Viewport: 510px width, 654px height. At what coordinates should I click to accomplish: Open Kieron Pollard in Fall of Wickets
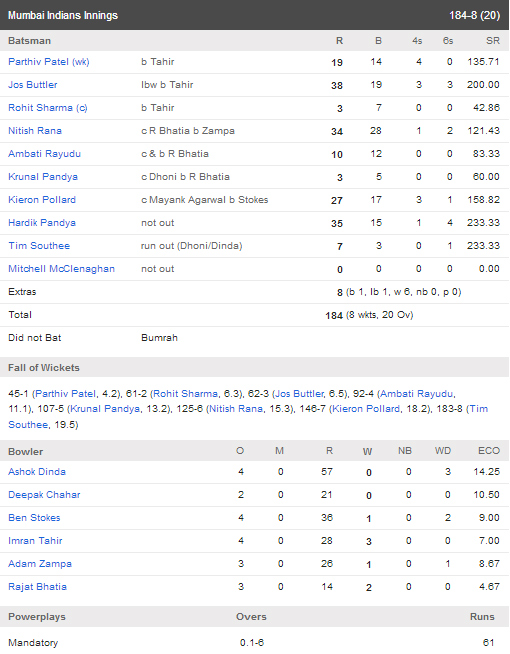point(366,409)
